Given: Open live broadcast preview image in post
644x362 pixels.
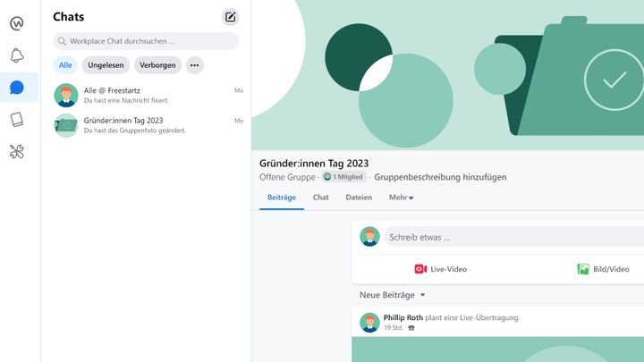Looking at the screenshot, I should [x=498, y=349].
